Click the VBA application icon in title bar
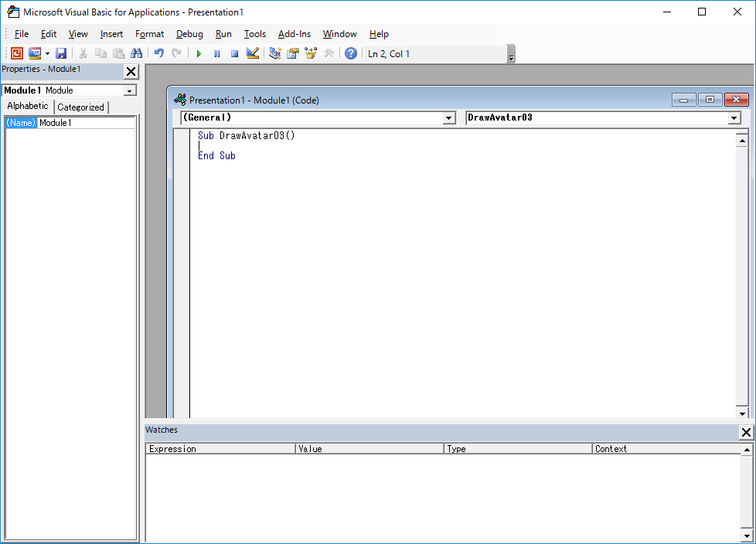 point(13,12)
